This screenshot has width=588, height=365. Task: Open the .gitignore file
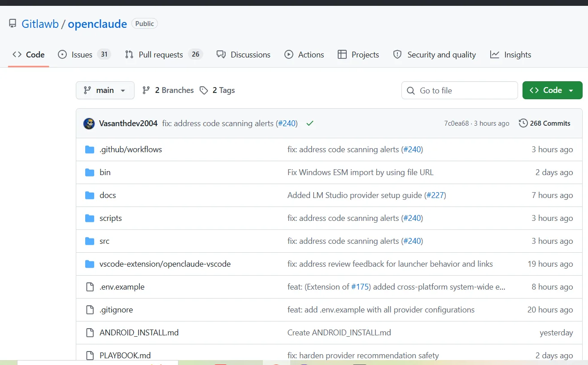[116, 310]
